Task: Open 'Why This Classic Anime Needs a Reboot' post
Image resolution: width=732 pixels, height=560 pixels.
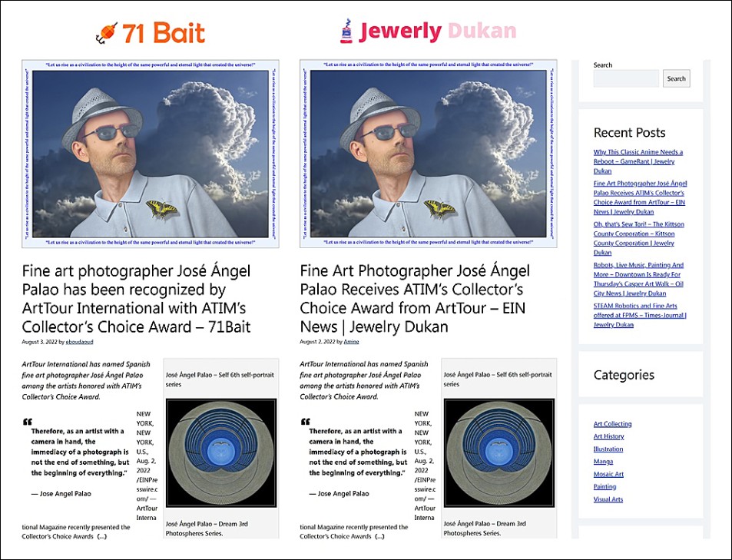Action: pyautogui.click(x=638, y=161)
